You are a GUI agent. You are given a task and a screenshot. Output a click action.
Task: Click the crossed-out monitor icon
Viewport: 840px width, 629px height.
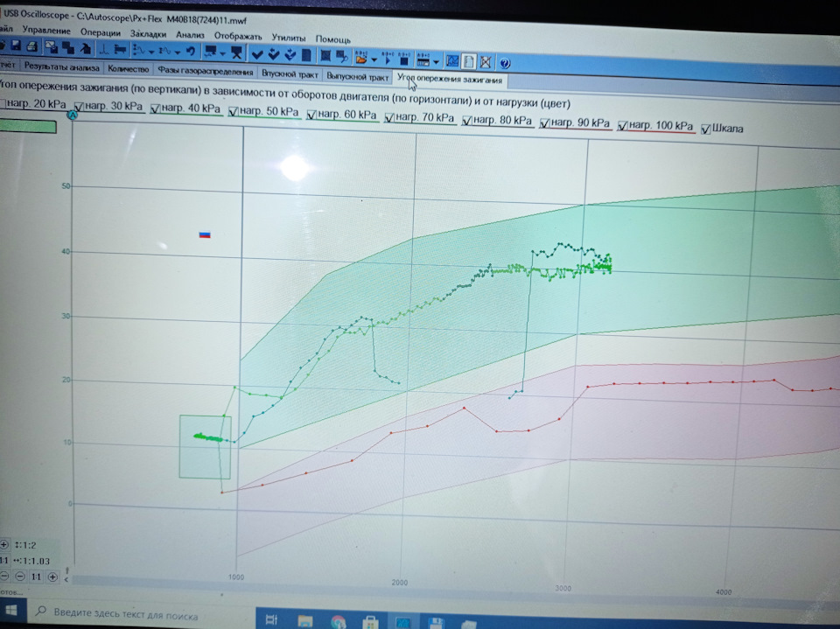[x=236, y=52]
